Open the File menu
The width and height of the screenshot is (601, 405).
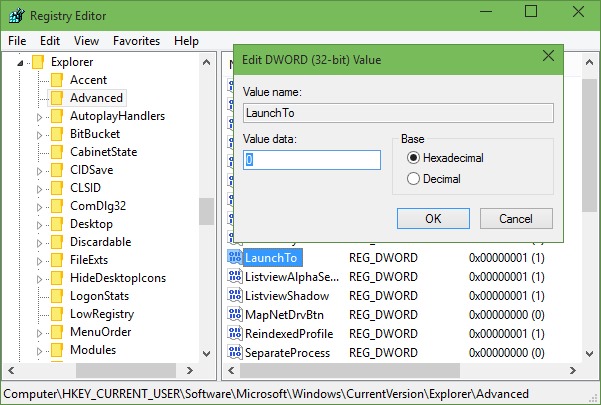click(x=17, y=41)
